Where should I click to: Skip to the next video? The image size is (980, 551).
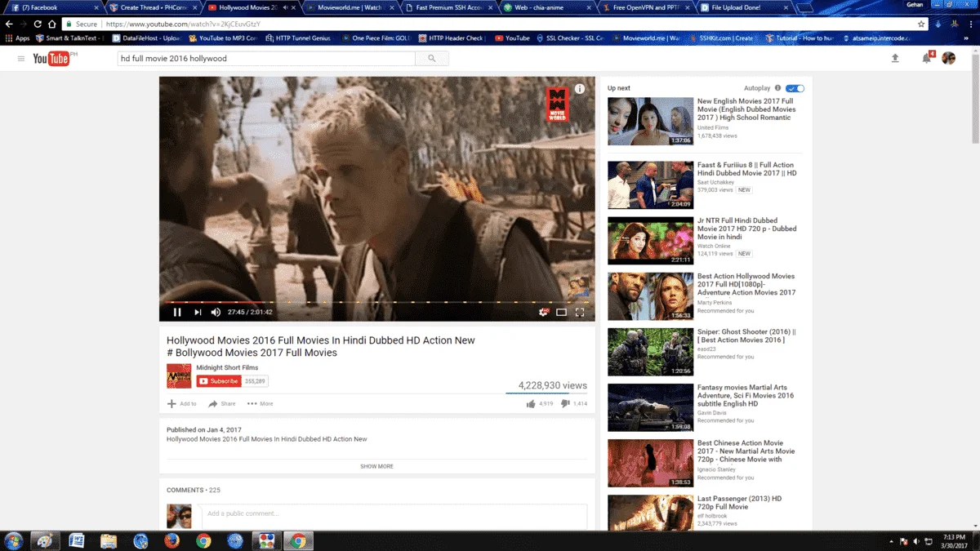[x=198, y=312]
